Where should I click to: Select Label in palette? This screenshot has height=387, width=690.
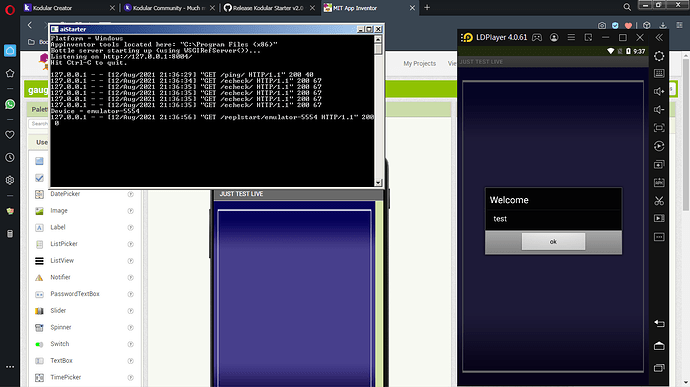point(57,227)
